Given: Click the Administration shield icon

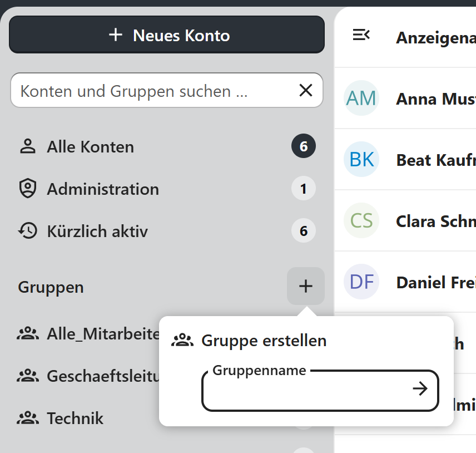Looking at the screenshot, I should tap(28, 188).
